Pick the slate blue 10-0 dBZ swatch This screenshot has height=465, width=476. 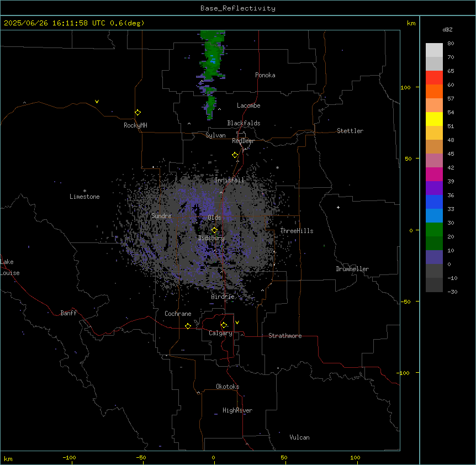[x=434, y=257]
